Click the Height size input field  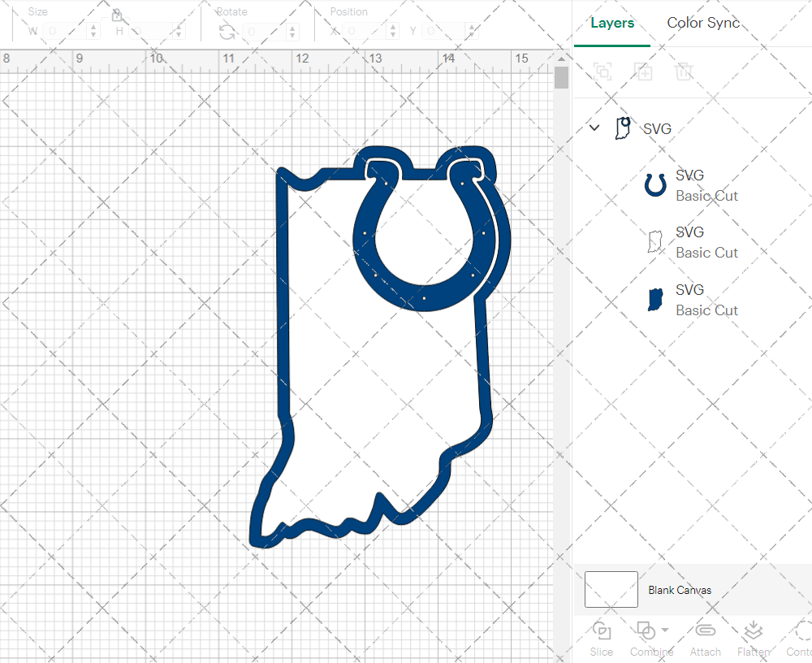pyautogui.click(x=150, y=31)
